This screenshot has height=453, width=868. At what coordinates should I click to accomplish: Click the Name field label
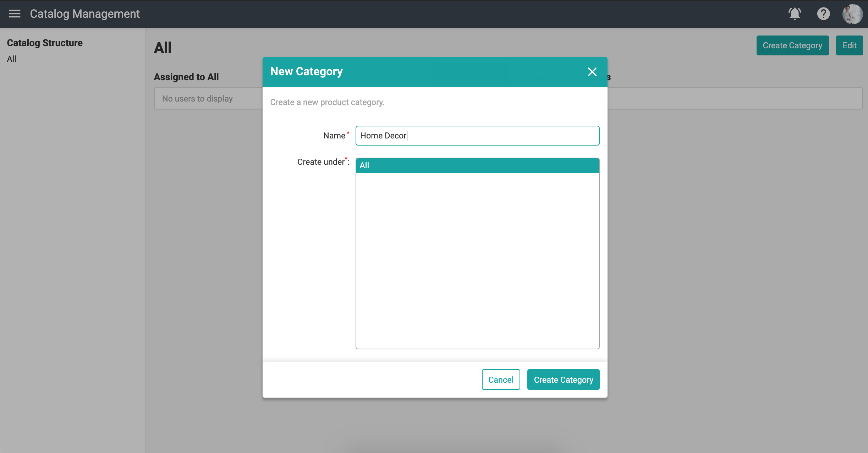[334, 136]
